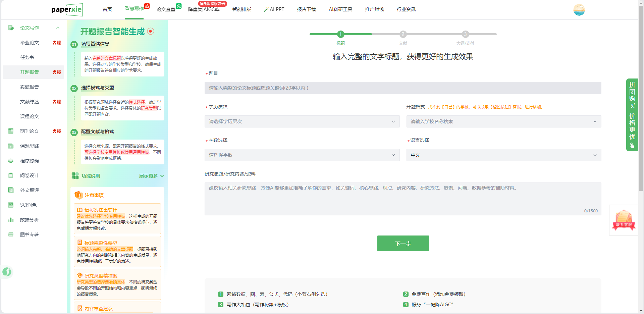Open the 拼团购买 group buy side banner
This screenshot has width=644, height=314.
click(632, 115)
